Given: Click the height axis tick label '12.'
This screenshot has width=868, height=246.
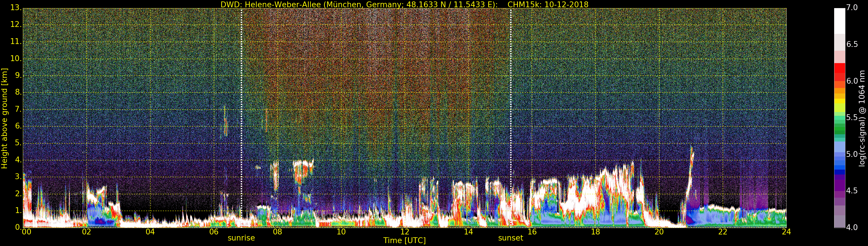Looking at the screenshot, I should [x=16, y=25].
